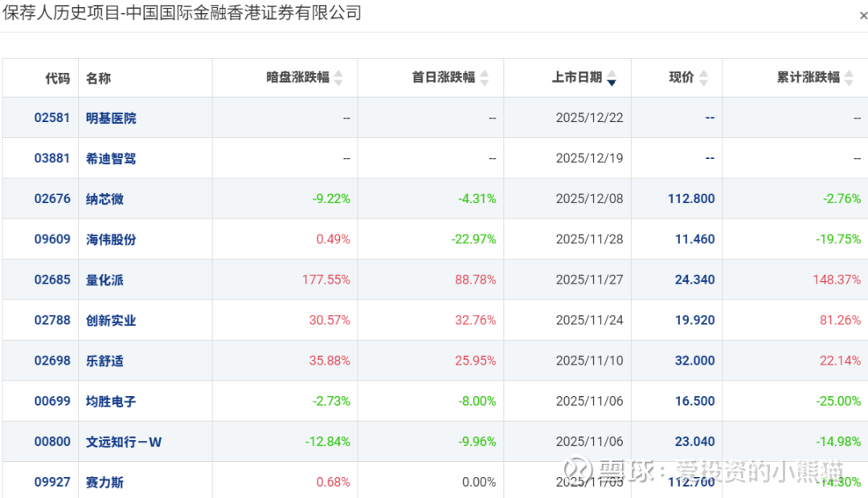Select listing date 2025/11/28

590,239
